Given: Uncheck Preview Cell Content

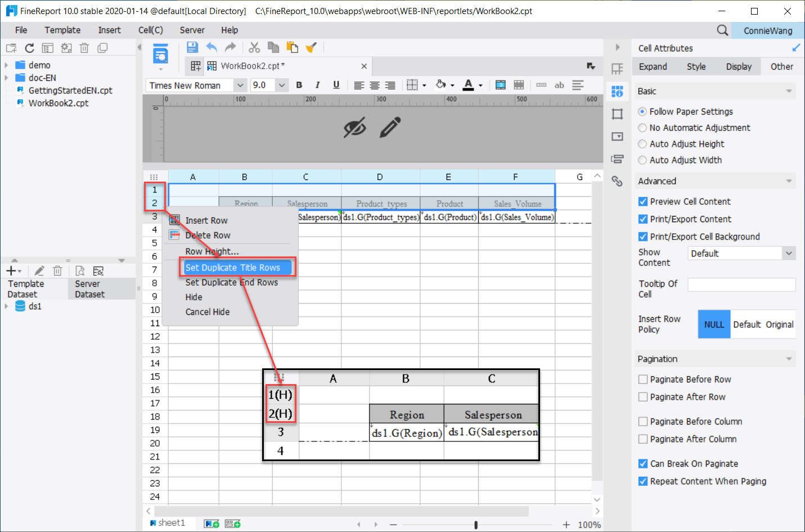Looking at the screenshot, I should pos(643,201).
